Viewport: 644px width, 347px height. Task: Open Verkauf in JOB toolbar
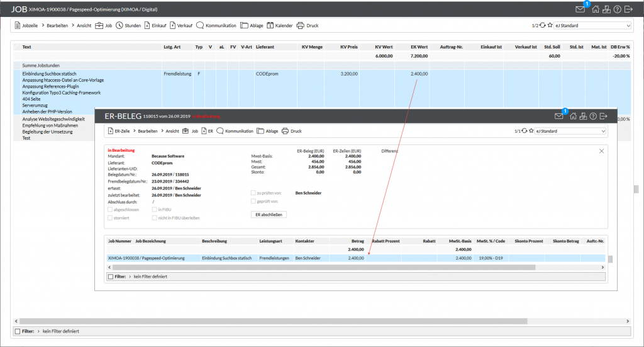pos(181,25)
